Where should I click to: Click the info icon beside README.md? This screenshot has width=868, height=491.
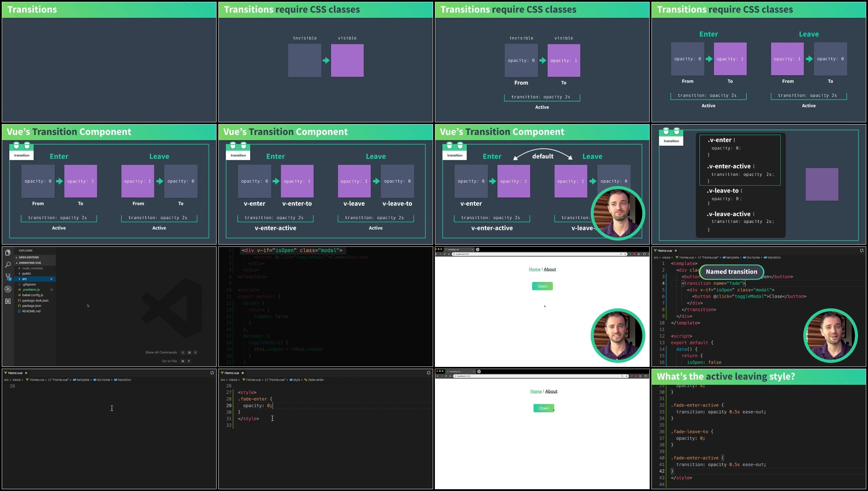tap(19, 311)
